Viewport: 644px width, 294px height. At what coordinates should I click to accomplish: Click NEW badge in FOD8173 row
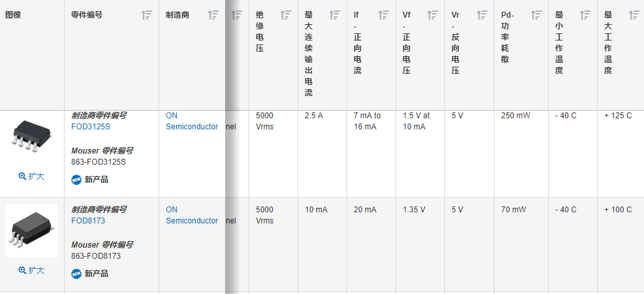click(x=76, y=274)
